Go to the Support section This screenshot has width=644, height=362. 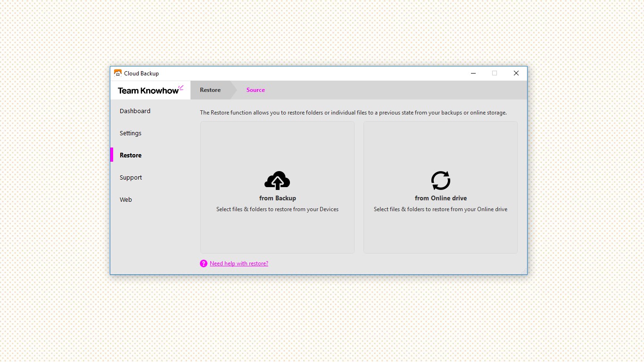(x=131, y=178)
